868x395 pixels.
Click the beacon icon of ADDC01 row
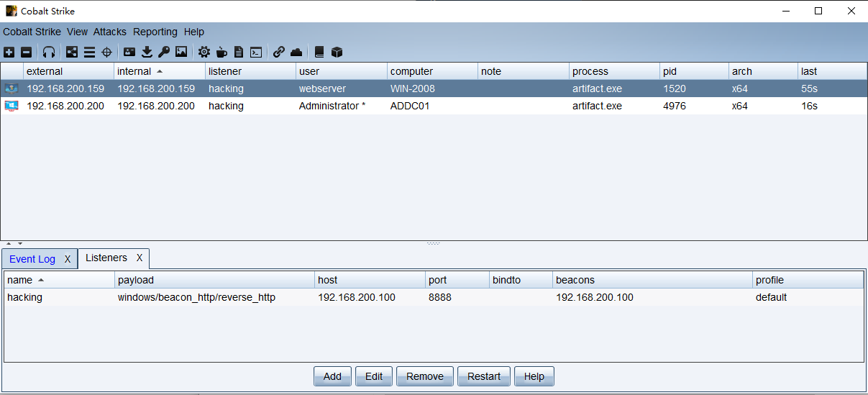(x=12, y=106)
